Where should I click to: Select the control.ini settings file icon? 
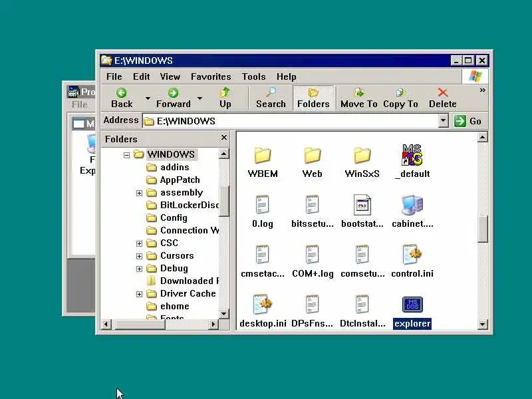tap(412, 255)
